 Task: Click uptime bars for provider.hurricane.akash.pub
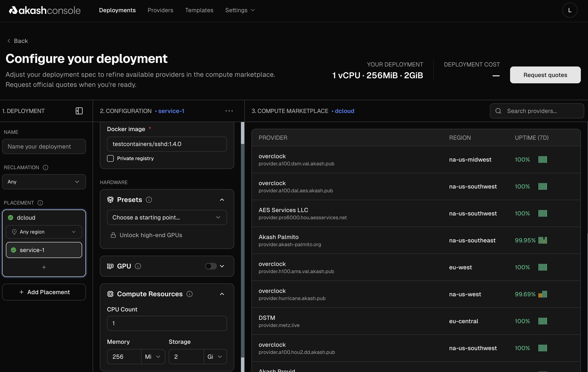[x=543, y=294]
